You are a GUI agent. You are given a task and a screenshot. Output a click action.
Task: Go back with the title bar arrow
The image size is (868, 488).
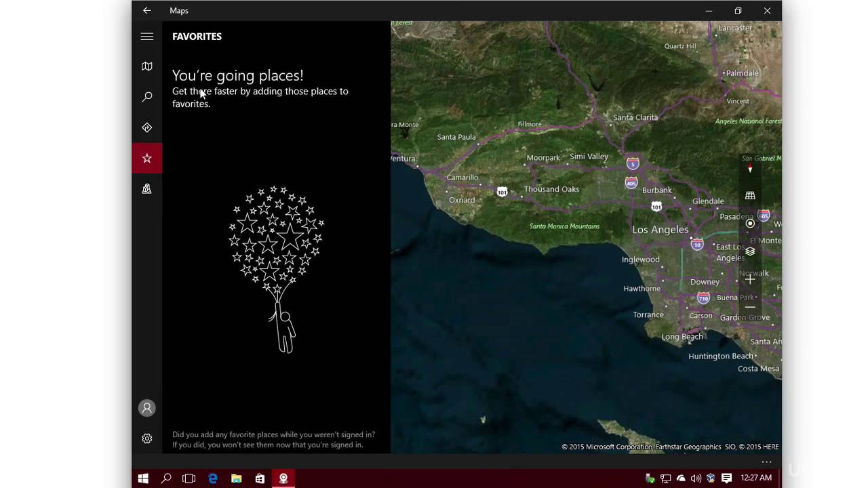146,10
